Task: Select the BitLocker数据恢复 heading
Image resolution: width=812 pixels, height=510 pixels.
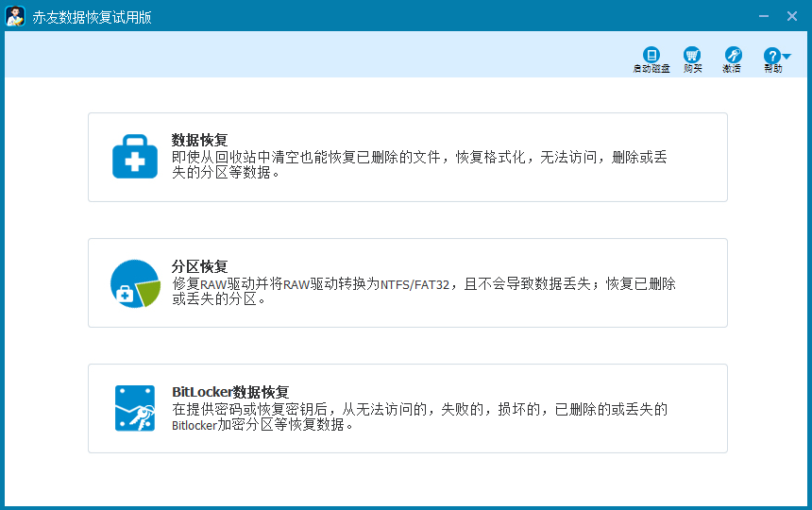Action: pos(230,392)
